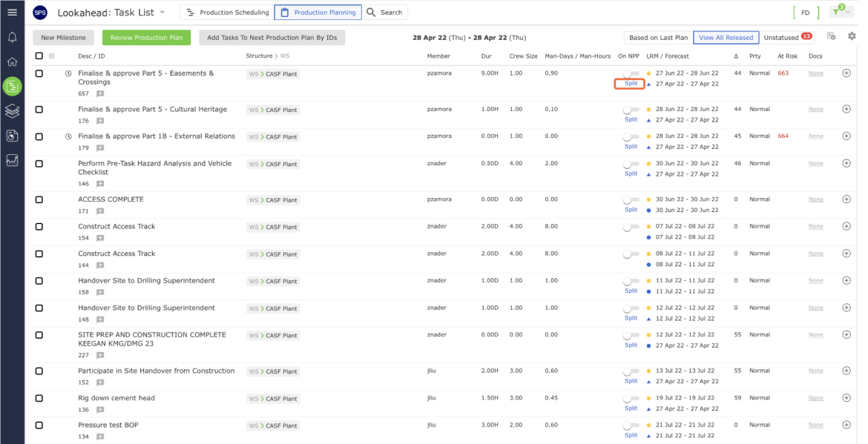Click the SPS logo
This screenshot has height=444, width=868.
40,12
